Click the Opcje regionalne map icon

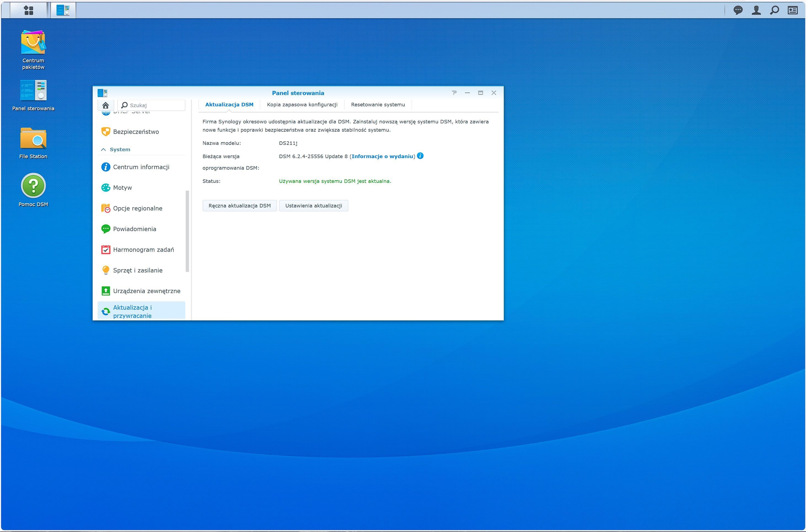(106, 208)
